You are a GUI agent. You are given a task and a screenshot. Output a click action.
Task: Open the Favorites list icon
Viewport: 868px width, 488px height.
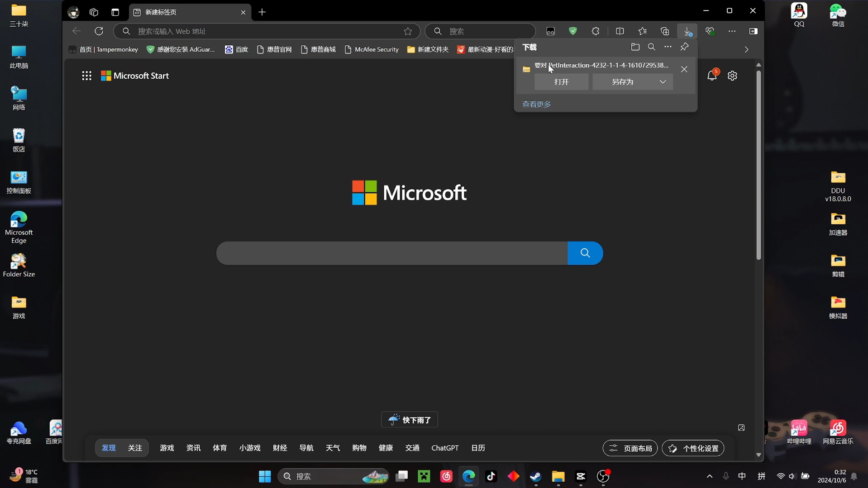click(642, 31)
